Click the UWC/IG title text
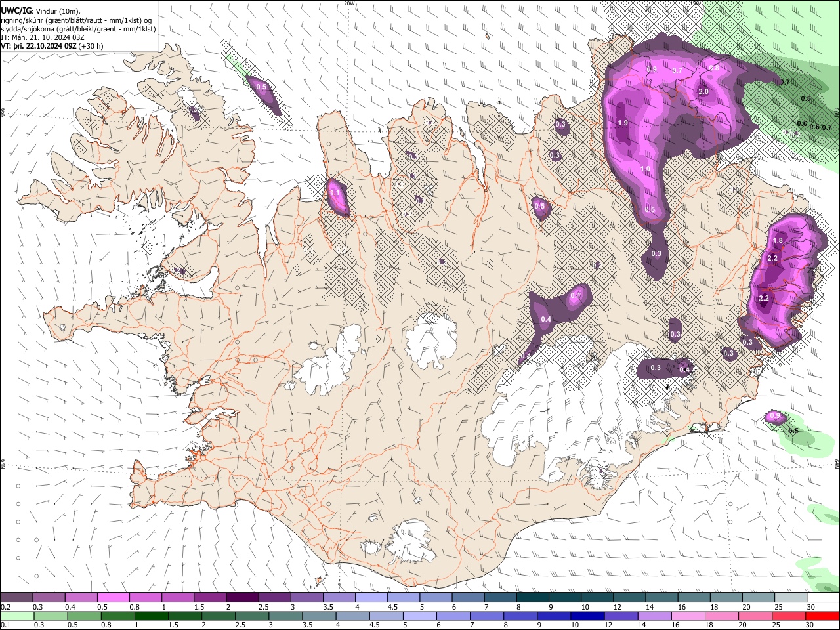The width and height of the screenshot is (840, 630). click(x=16, y=10)
